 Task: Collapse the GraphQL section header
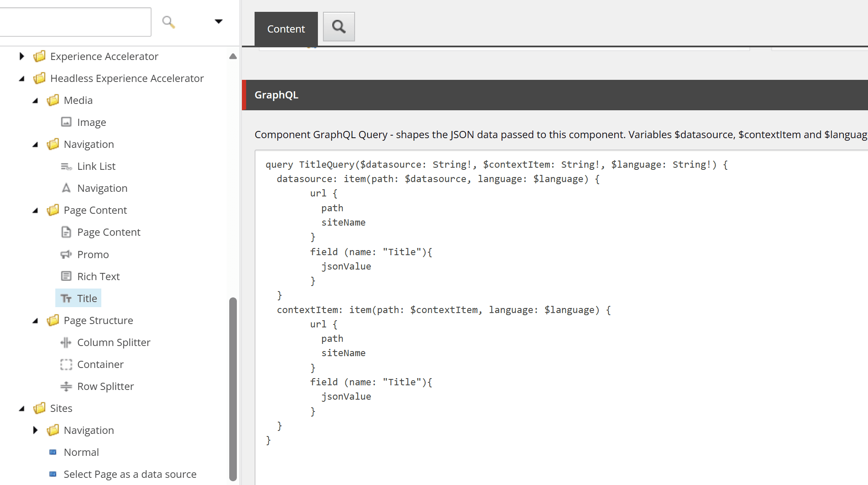pos(555,95)
